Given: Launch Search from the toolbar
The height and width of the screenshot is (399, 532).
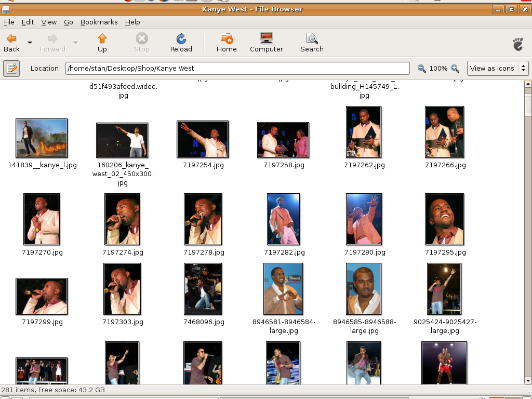Looking at the screenshot, I should click(x=312, y=39).
